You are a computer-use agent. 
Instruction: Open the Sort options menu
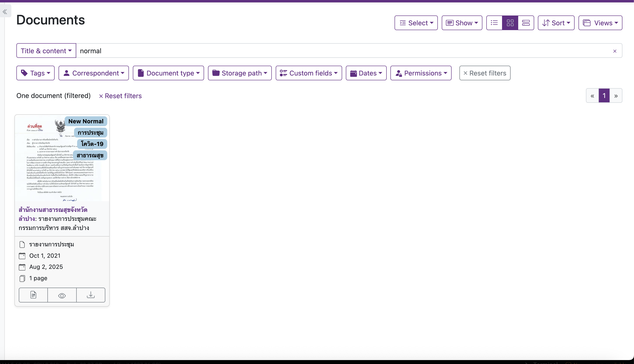(556, 23)
